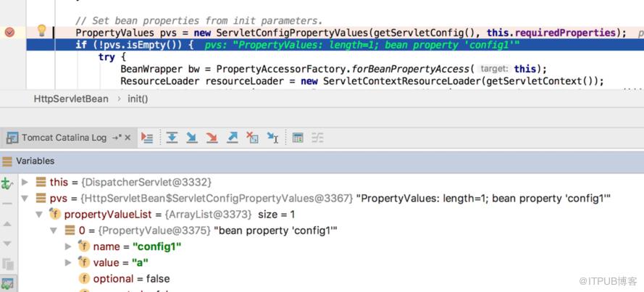Click the object icon beside 'this'
Screen dimensions: 644x292
(x=41, y=182)
